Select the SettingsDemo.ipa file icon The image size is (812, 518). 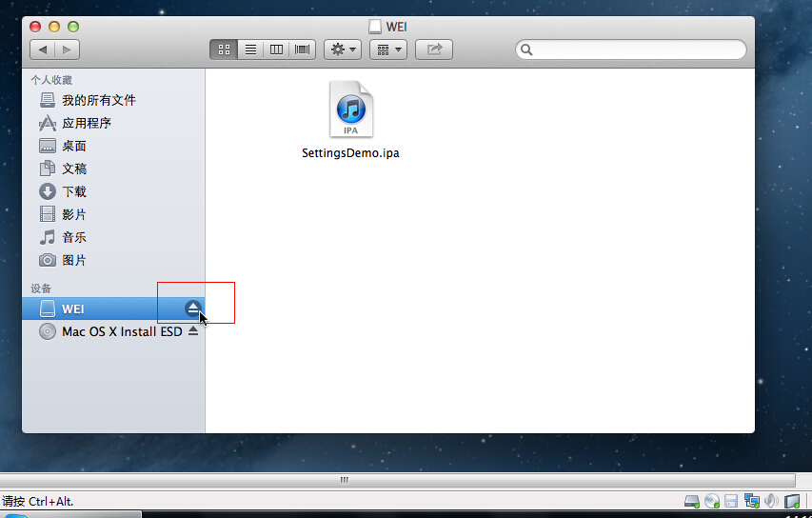click(x=351, y=110)
